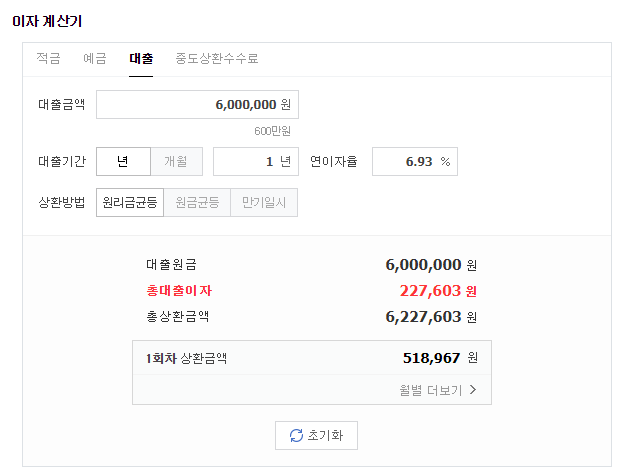Choose 원금균등 repayment method
This screenshot has width=626, height=475.
(197, 202)
